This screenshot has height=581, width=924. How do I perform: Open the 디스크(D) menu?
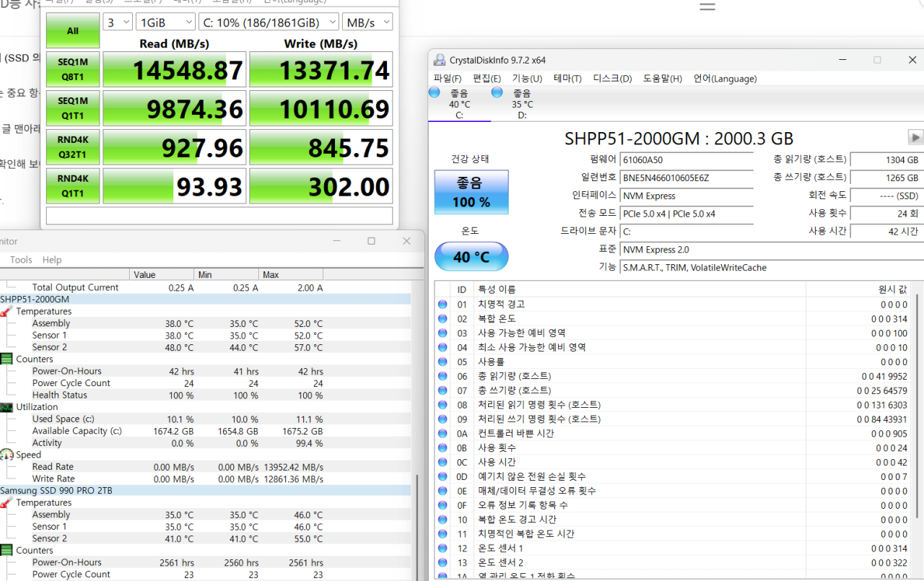coord(612,79)
